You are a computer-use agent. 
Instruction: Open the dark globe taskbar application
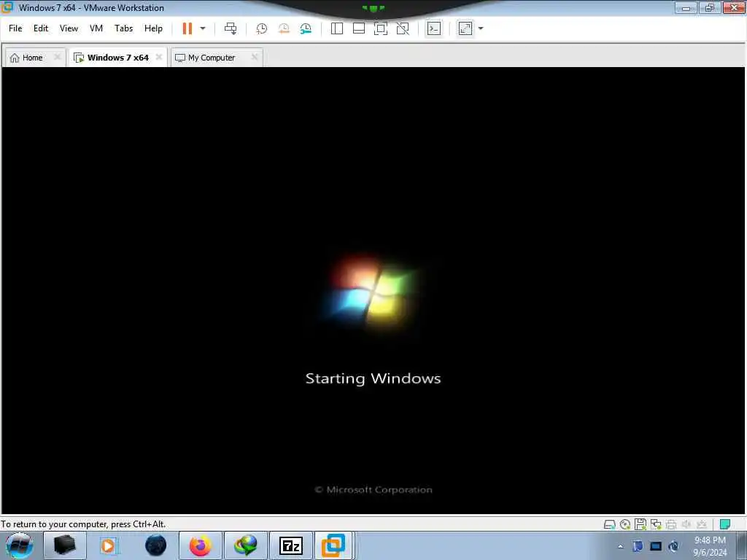[156, 545]
